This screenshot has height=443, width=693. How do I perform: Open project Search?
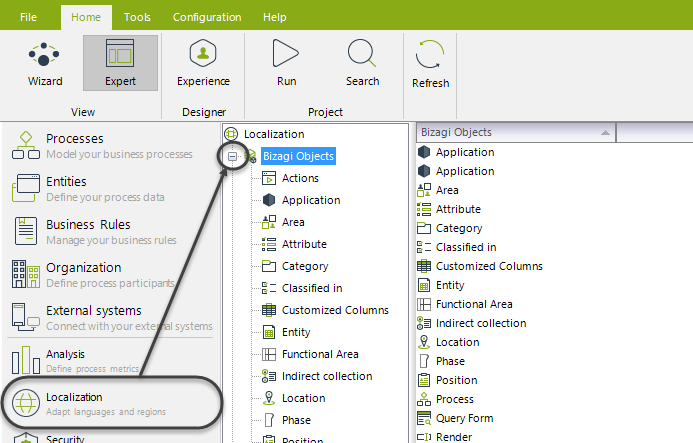[x=362, y=63]
